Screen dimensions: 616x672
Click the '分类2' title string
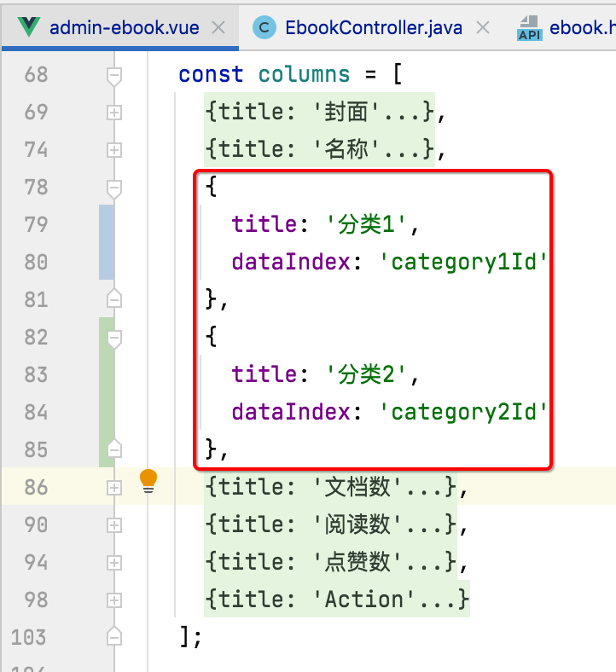(366, 374)
